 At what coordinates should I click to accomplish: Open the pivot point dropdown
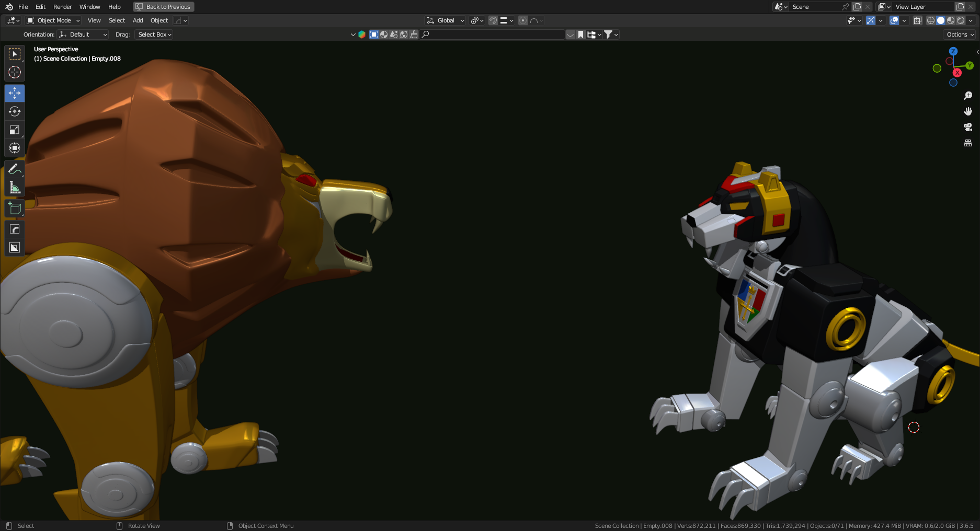(477, 20)
